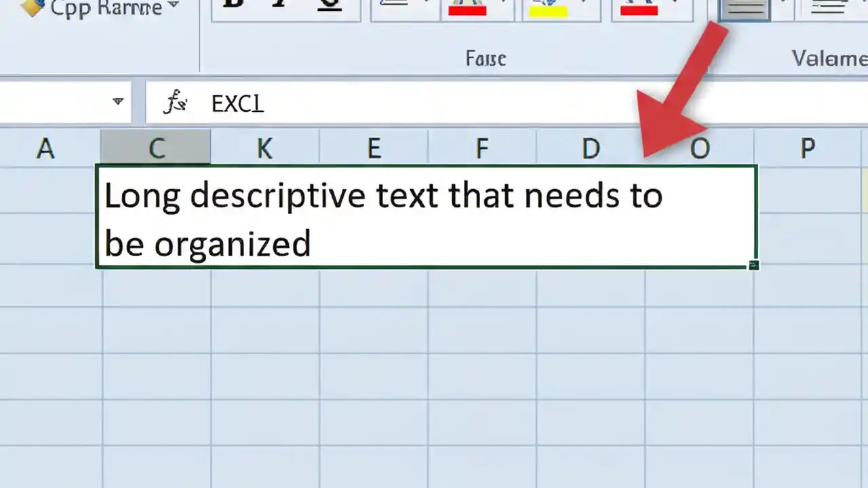
Task: Apply underline formatting to the text
Action: [329, 5]
